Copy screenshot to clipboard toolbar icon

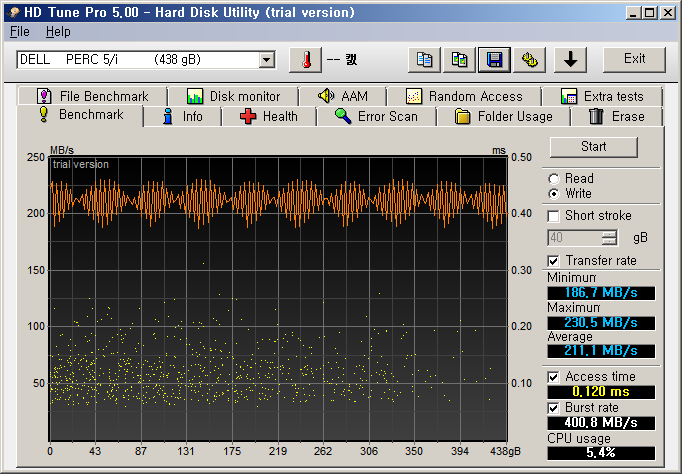click(x=459, y=60)
